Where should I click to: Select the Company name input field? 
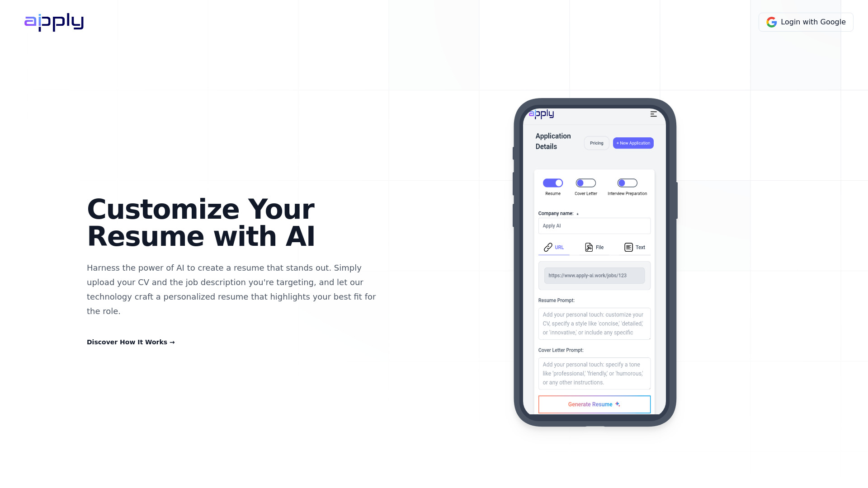point(594,225)
